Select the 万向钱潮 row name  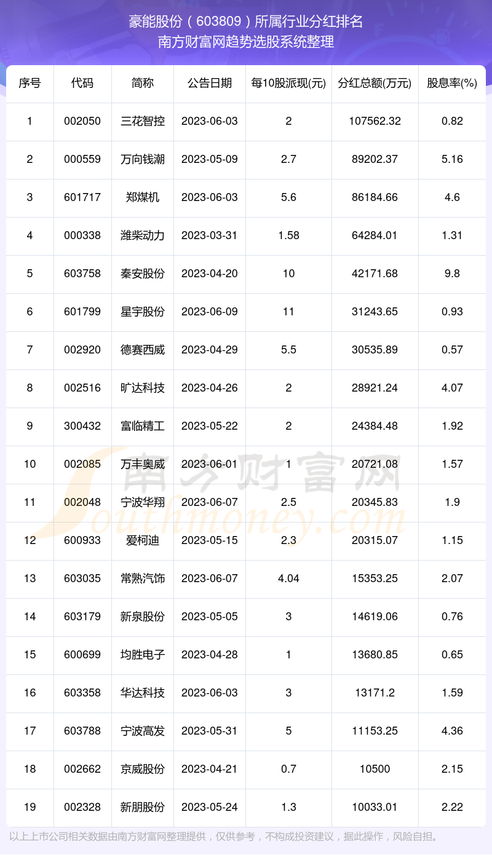(143, 159)
